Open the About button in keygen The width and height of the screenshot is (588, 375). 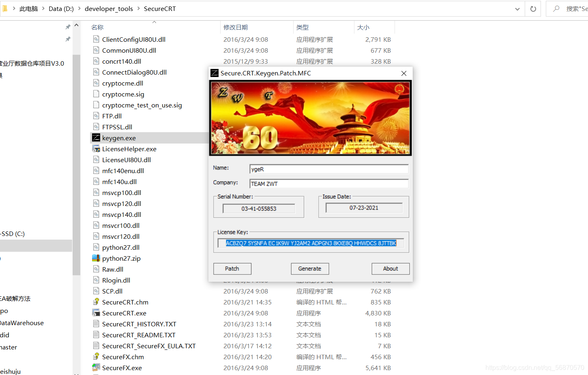tap(391, 269)
